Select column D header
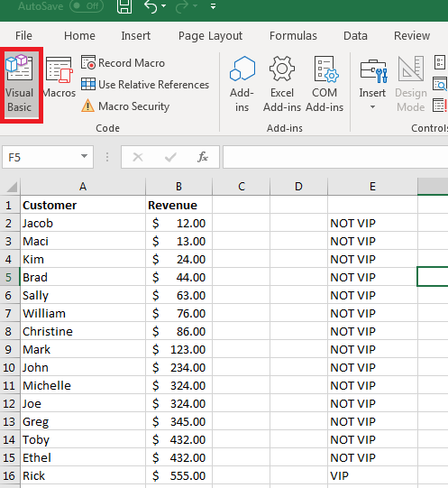448x488 pixels. pos(298,187)
